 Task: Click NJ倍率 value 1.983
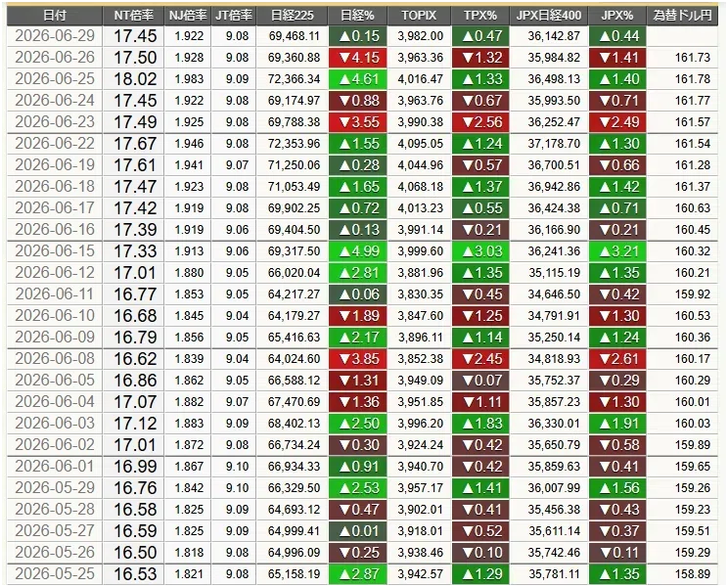click(189, 79)
